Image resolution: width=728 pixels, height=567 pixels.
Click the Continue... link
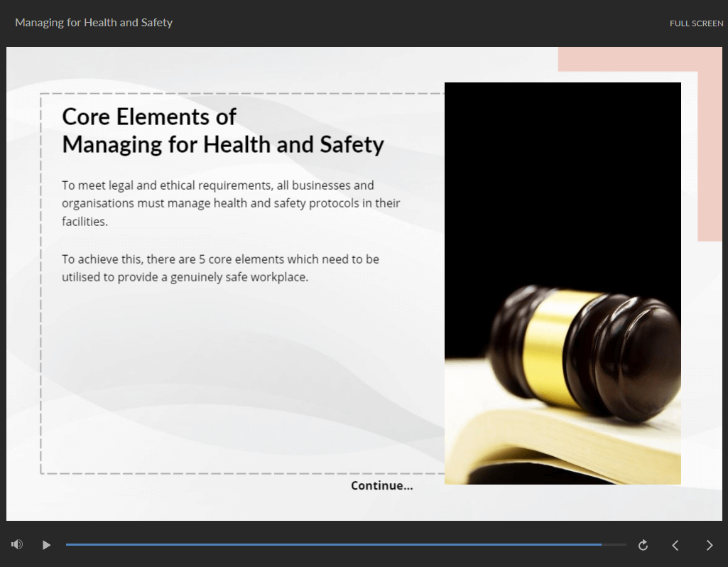click(381, 486)
